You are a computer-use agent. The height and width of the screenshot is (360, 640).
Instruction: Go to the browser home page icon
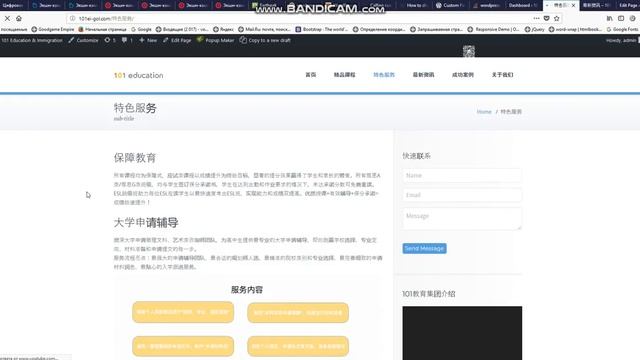coord(19,18)
